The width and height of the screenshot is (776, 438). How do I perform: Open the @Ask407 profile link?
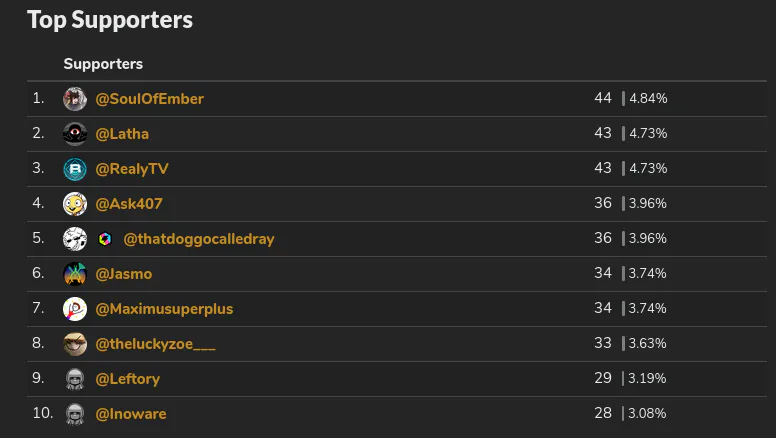click(x=129, y=204)
